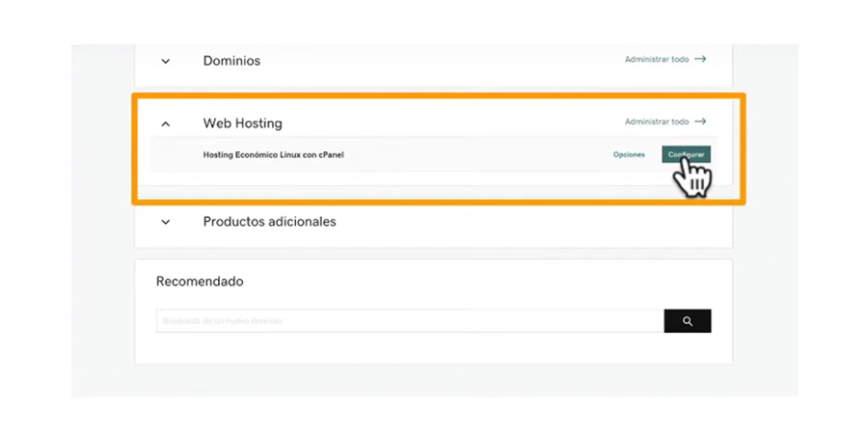Click the Recomendado heading

point(200,282)
